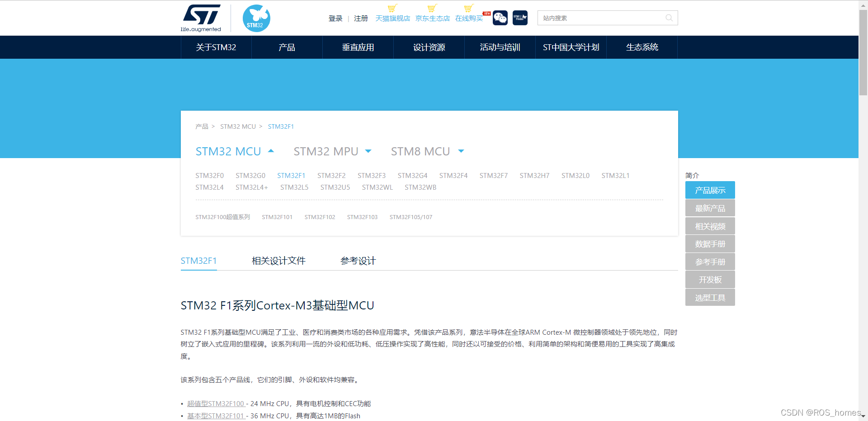Screen dimensions: 868x421
Task: Click the ST life.augmented logo
Action: [201, 18]
